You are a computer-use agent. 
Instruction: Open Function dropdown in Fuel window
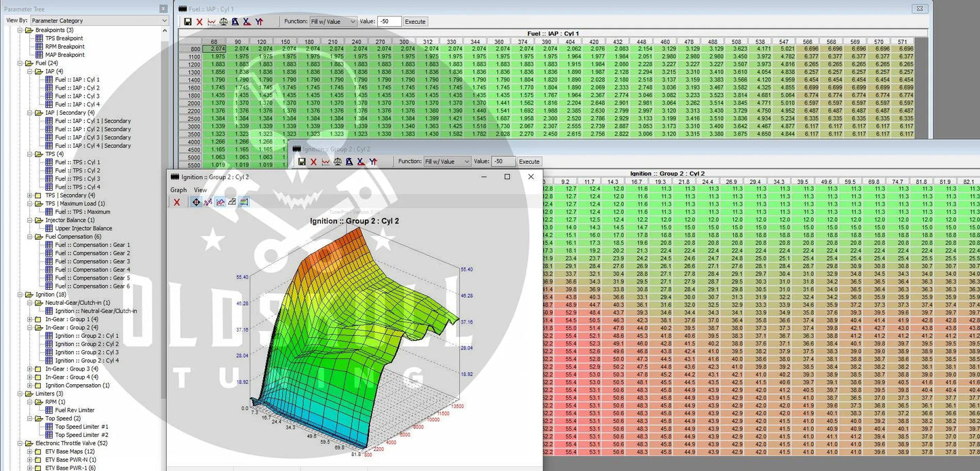coord(332,22)
